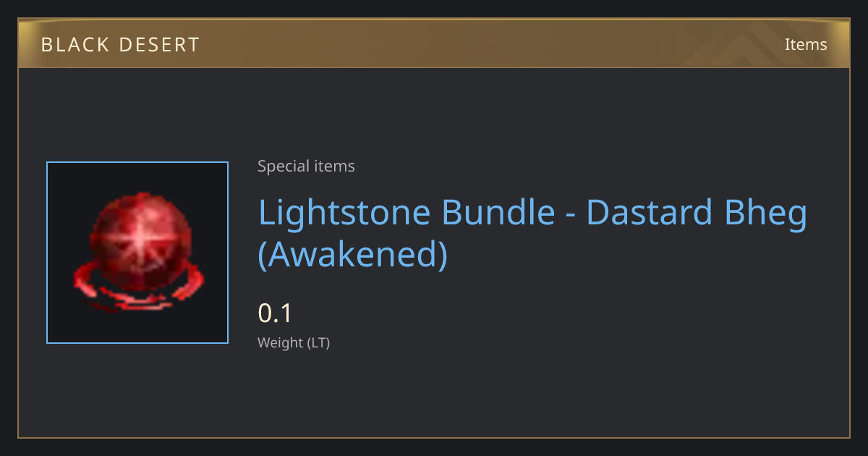Viewport: 868px width, 456px height.
Task: Open the Items section in the header
Action: pyautogui.click(x=806, y=44)
